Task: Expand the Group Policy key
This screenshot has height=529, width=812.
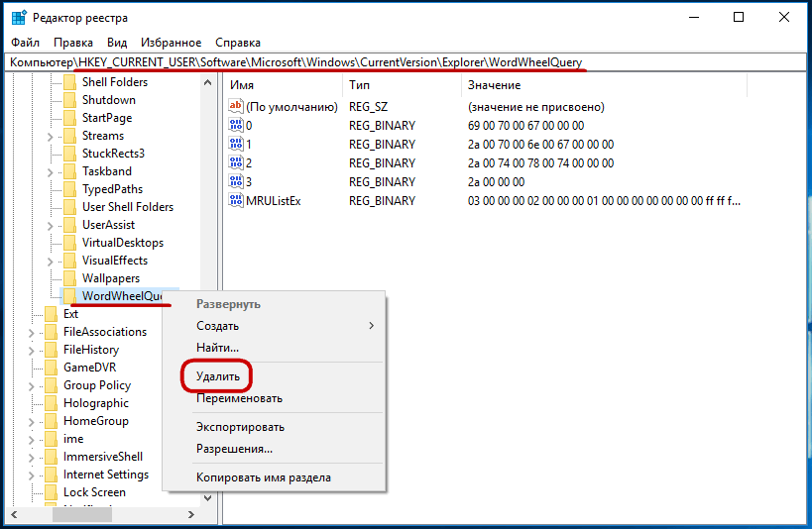Action: coord(32,386)
